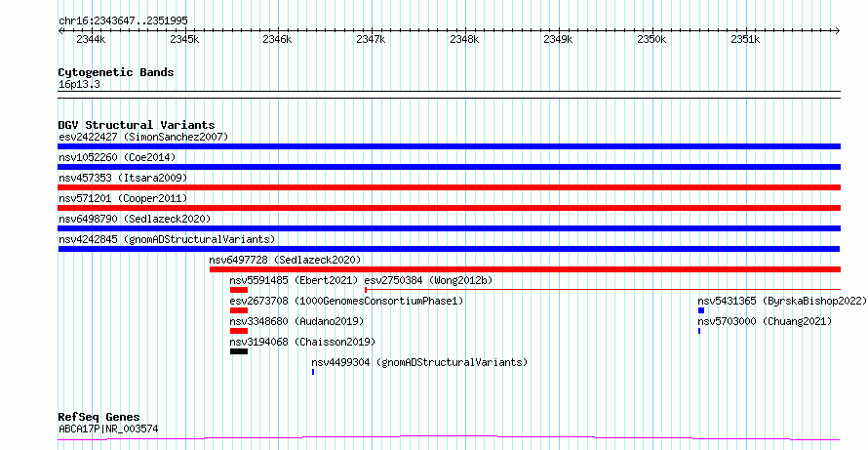The height and width of the screenshot is (450, 868).
Task: Open the nsv571201 (Cooper2011) label
Action: [123, 198]
